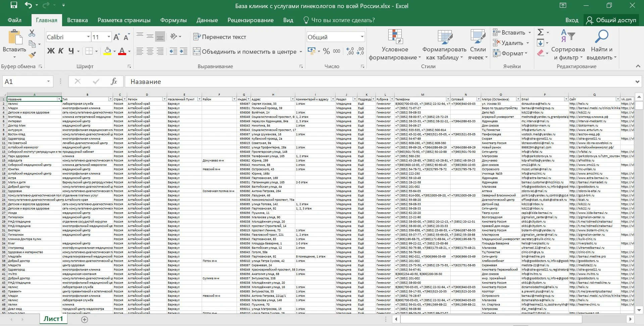
Task: Open Форматировать как таблицу gallery
Action: click(x=444, y=45)
